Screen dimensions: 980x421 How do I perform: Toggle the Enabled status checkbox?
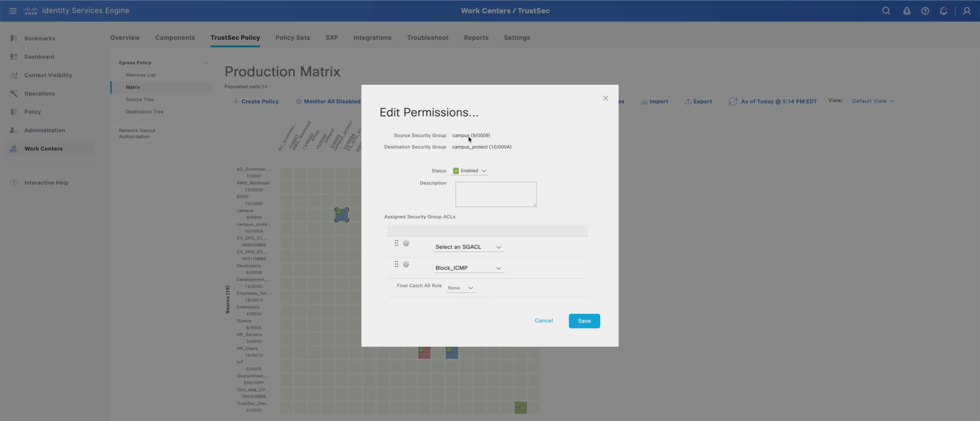[x=456, y=171]
